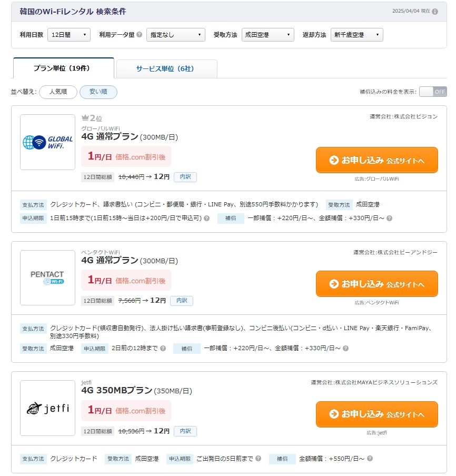Click help icon after ペンタクトWiFi 補償 text

[x=345, y=348]
